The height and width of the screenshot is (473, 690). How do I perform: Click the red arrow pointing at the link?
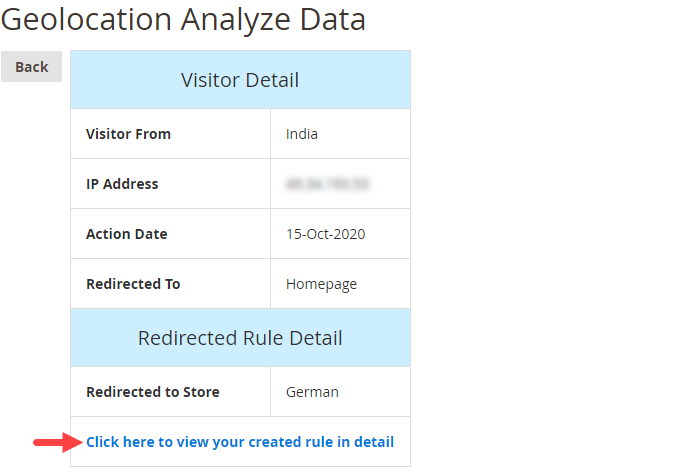coord(56,442)
